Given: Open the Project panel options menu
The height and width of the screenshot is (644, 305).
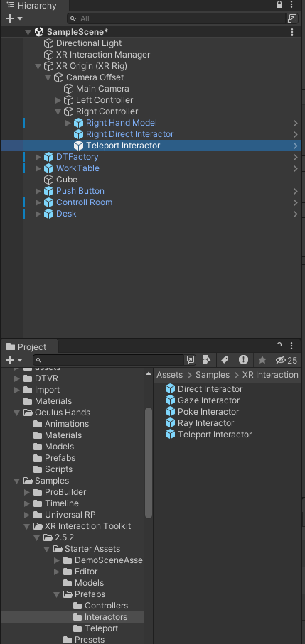Looking at the screenshot, I should pyautogui.click(x=291, y=346).
